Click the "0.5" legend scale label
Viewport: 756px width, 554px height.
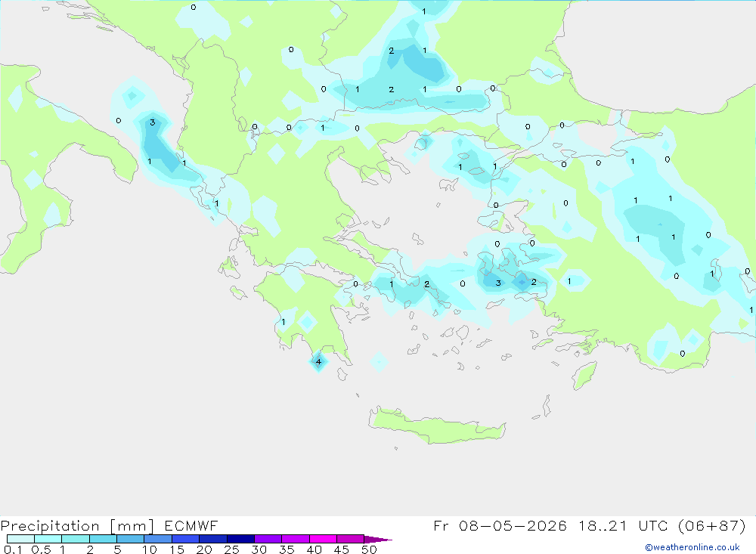pos(41,549)
